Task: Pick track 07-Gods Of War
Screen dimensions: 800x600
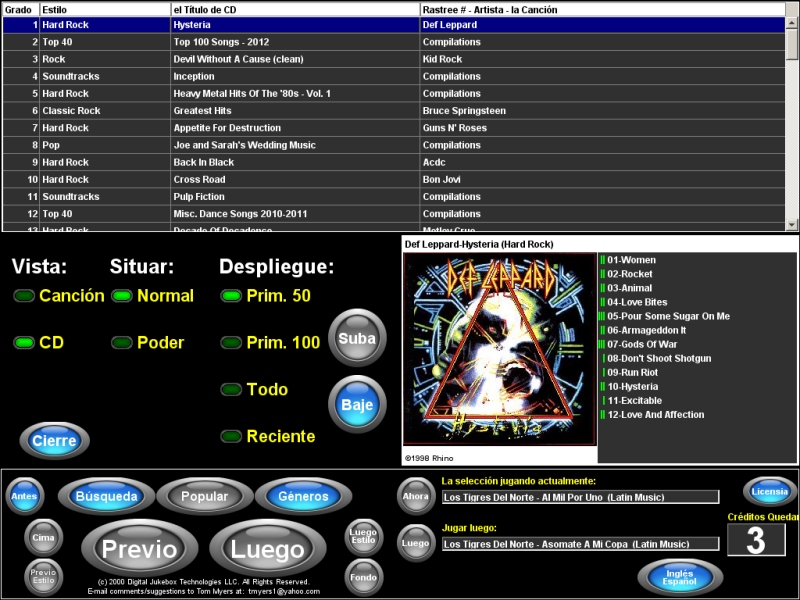Action: [642, 344]
